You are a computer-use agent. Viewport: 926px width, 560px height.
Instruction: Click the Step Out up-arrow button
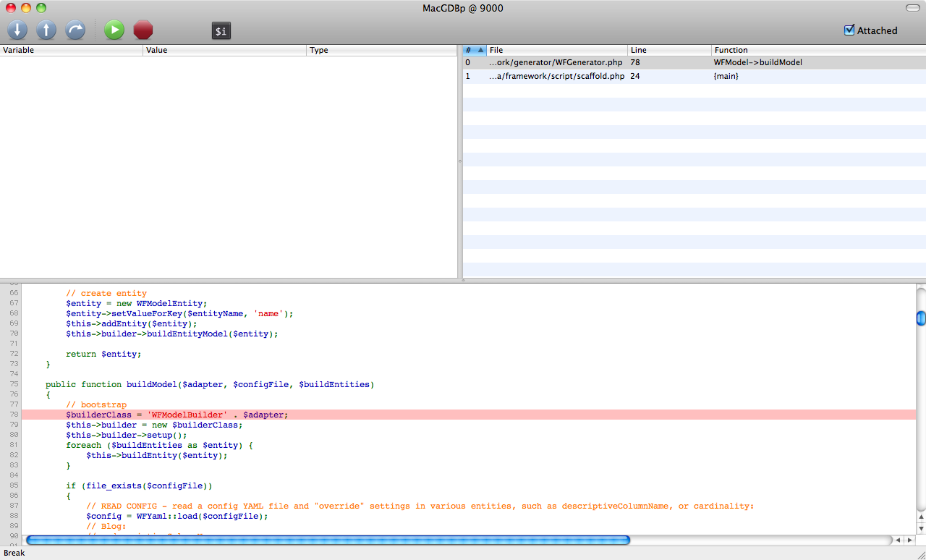point(46,30)
